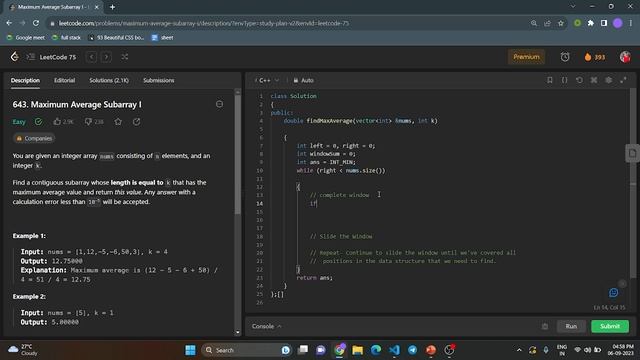Open Telegram from taskbar
This screenshot has width=640, height=360.
point(413,350)
